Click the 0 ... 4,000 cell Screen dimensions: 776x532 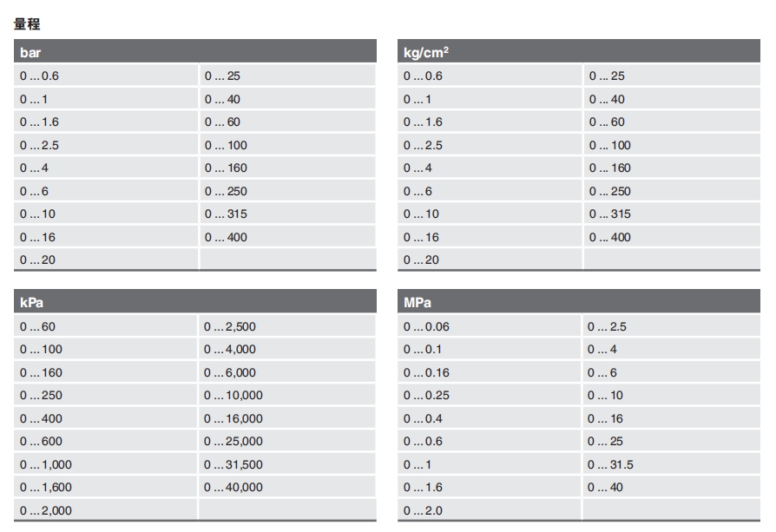pyautogui.click(x=230, y=350)
